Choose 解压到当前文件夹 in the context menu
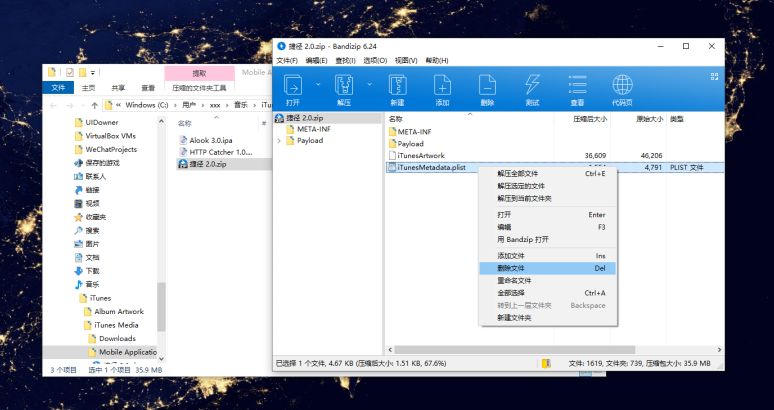Screen dimensions: 774x410 coord(547,198)
